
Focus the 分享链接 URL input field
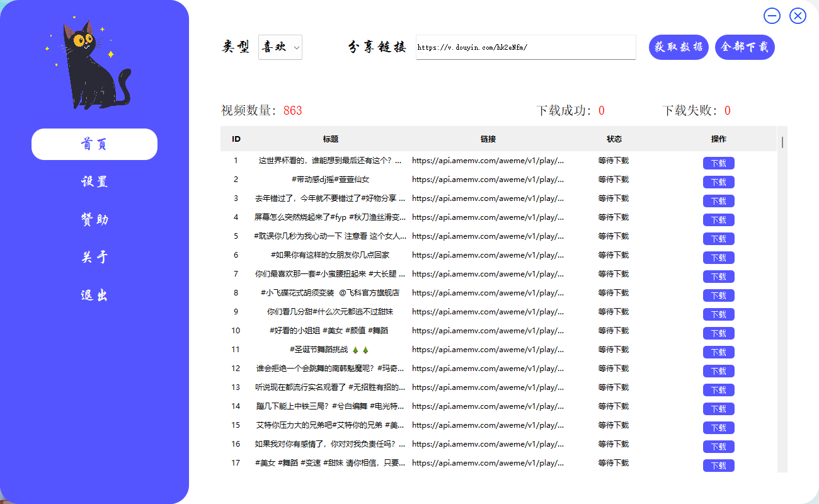[526, 47]
